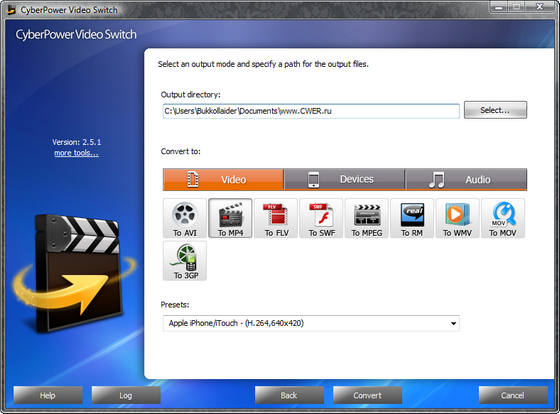
Task: Choose the To MOV QuickTime icon
Action: pyautogui.click(x=503, y=218)
